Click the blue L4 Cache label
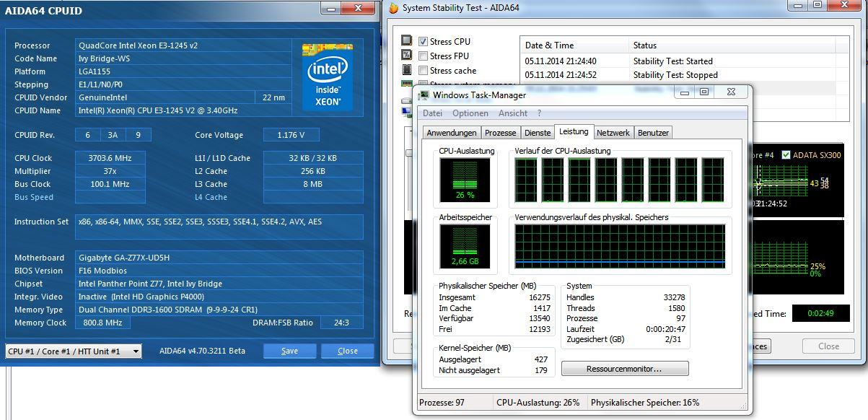Screen dimensions: 868x420 (211, 197)
